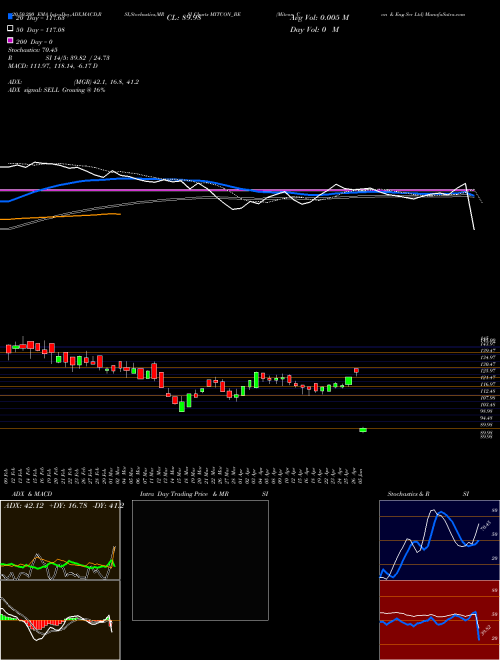Click the 'ADX signal: SELL Growing @ 16%' text
This screenshot has width=500, height=660.
(56, 90)
